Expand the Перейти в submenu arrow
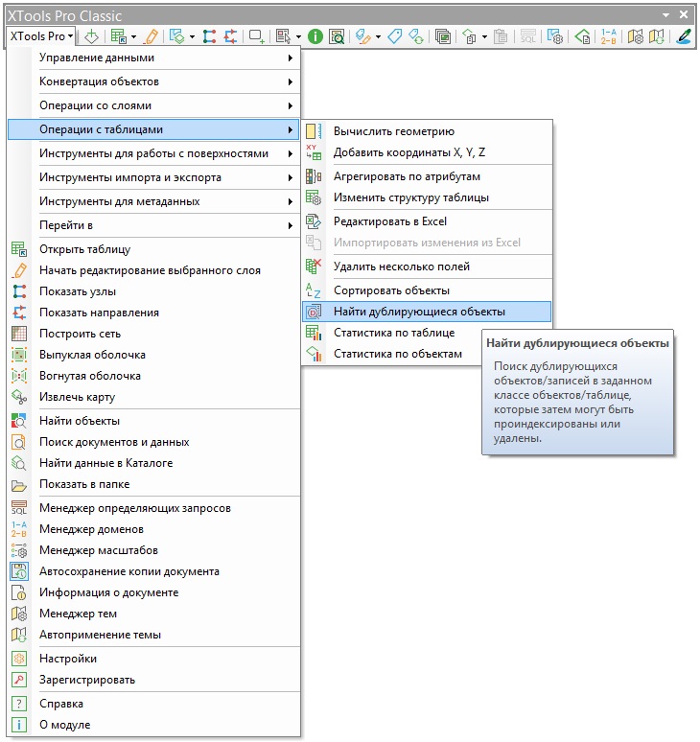This screenshot has height=742, width=700. (x=291, y=225)
